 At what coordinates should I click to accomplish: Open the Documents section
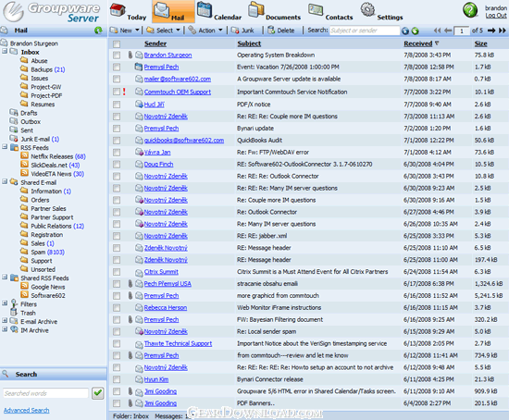pyautogui.click(x=274, y=12)
